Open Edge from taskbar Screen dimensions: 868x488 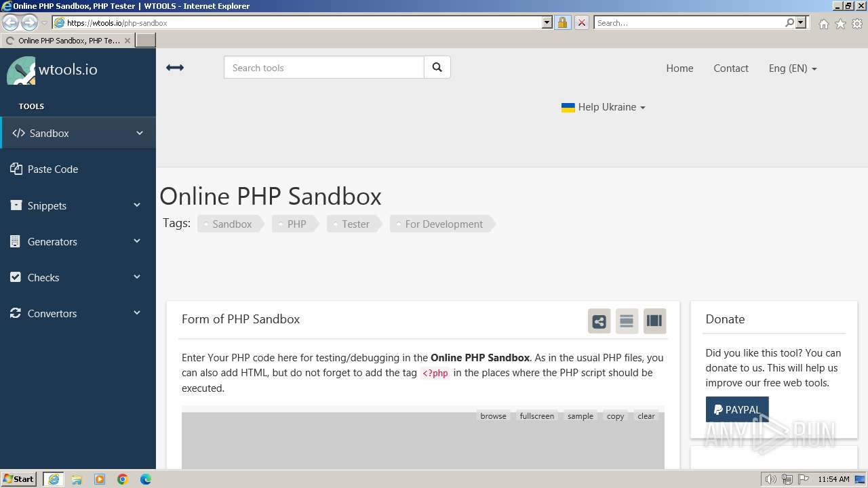[x=146, y=479]
